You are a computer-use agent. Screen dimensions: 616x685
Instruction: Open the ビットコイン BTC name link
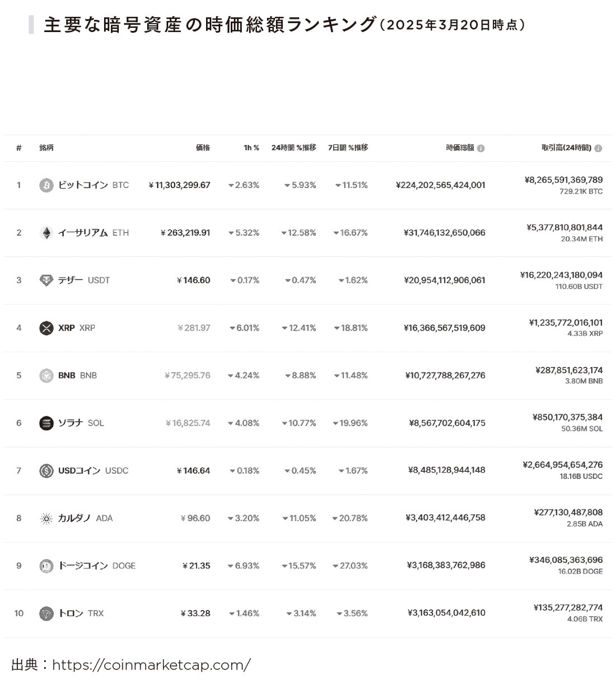click(x=94, y=185)
